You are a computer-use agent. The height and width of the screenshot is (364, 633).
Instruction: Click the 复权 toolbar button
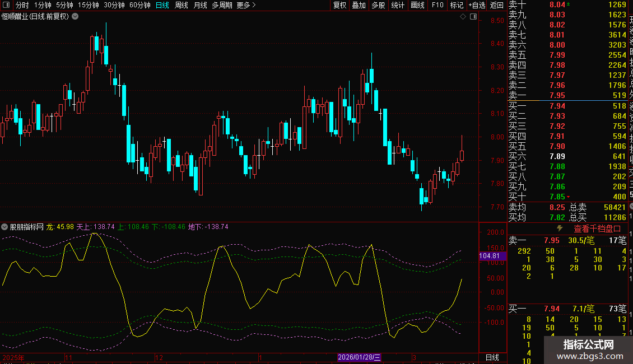(x=339, y=5)
